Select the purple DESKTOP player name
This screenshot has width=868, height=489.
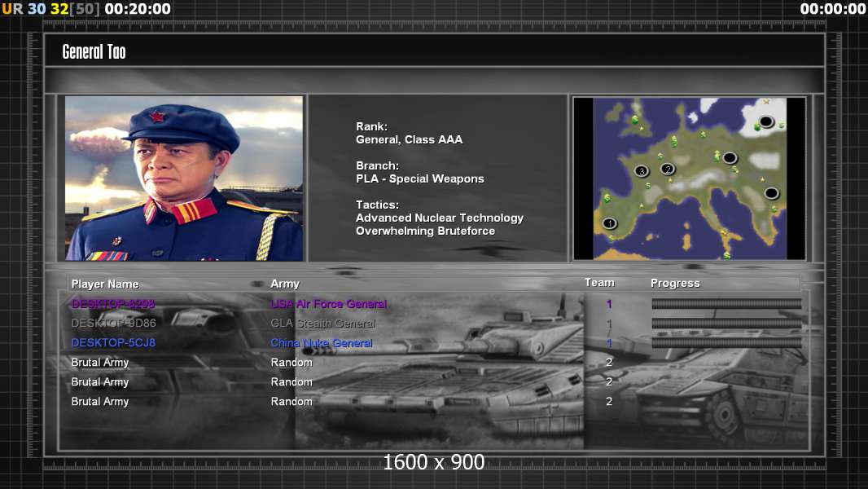point(113,304)
